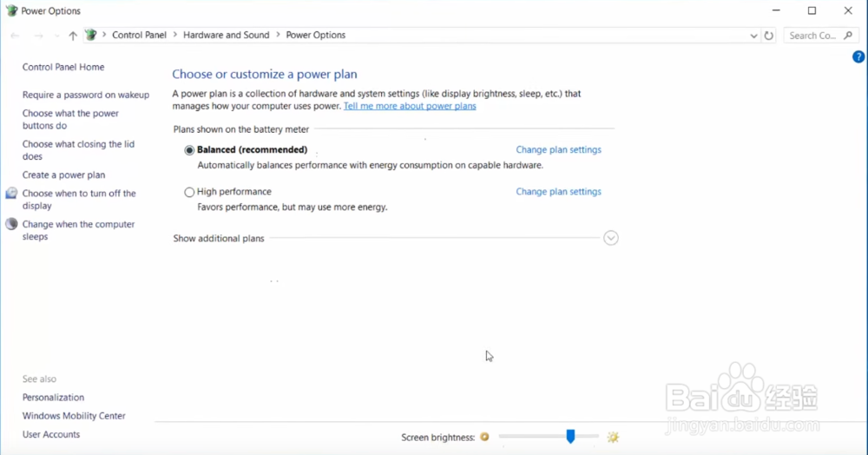Click the up-one-level arrow icon
The height and width of the screenshot is (455, 868).
point(73,36)
